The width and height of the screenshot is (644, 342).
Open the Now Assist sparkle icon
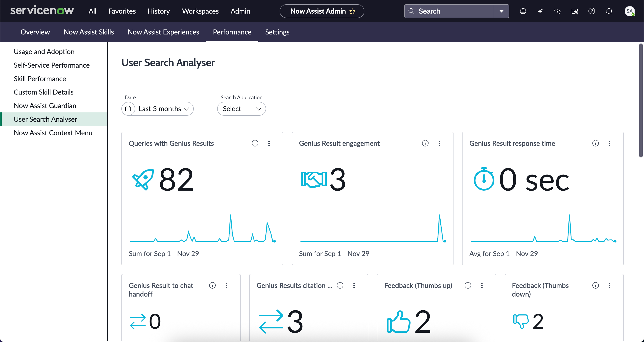[x=540, y=11]
